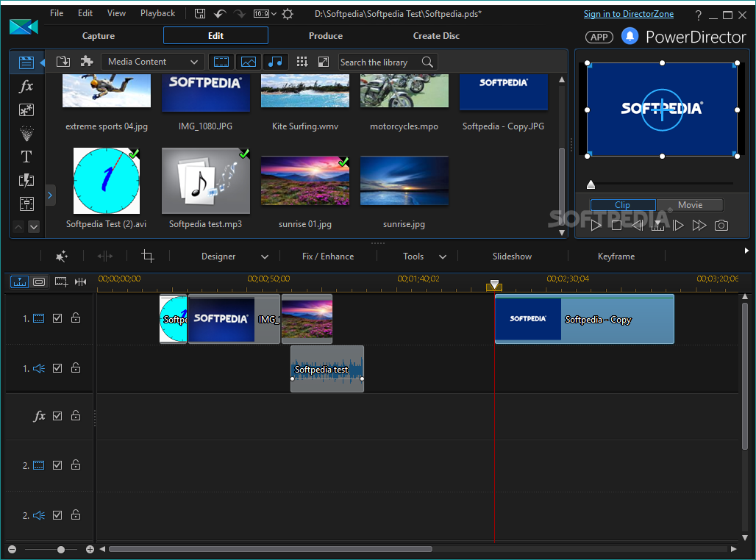Toggle audio files filter in library
Viewport: 756px width, 560px height.
pos(275,62)
